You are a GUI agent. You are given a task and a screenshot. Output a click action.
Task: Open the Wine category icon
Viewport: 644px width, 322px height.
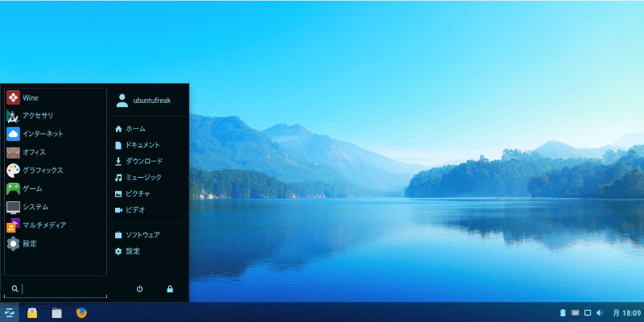(13, 97)
